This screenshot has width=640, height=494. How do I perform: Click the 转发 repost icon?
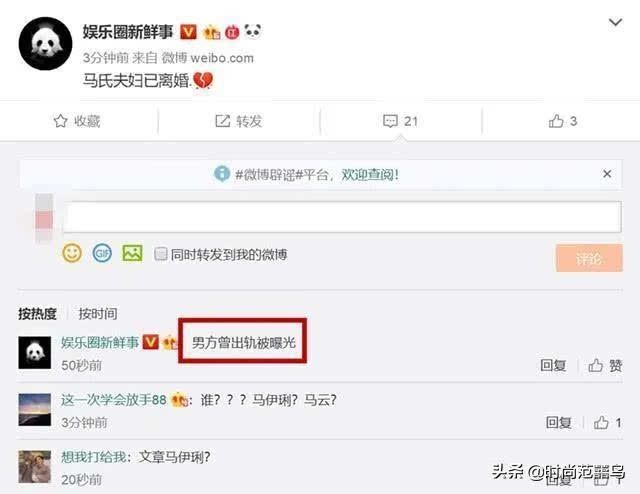point(222,121)
